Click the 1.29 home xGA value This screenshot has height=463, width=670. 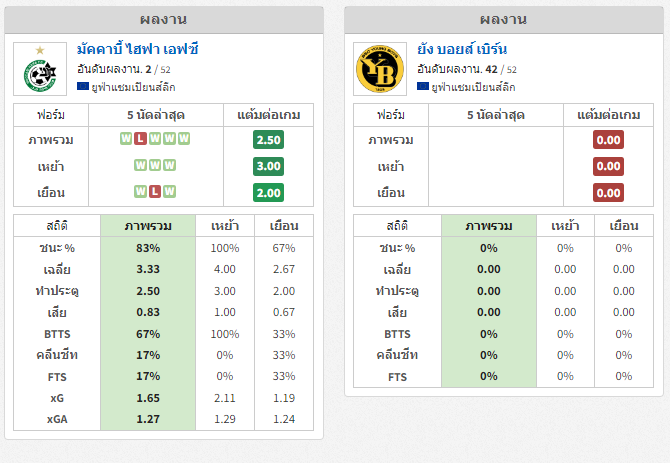point(225,419)
